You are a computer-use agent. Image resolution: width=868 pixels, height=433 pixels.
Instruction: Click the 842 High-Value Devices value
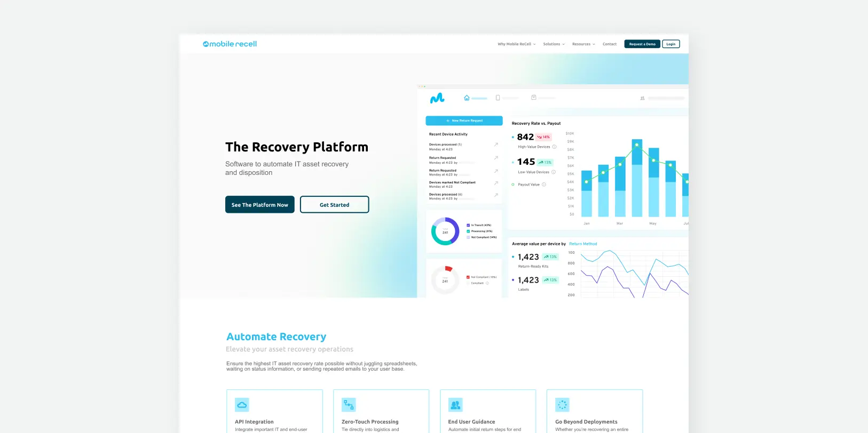click(x=525, y=137)
